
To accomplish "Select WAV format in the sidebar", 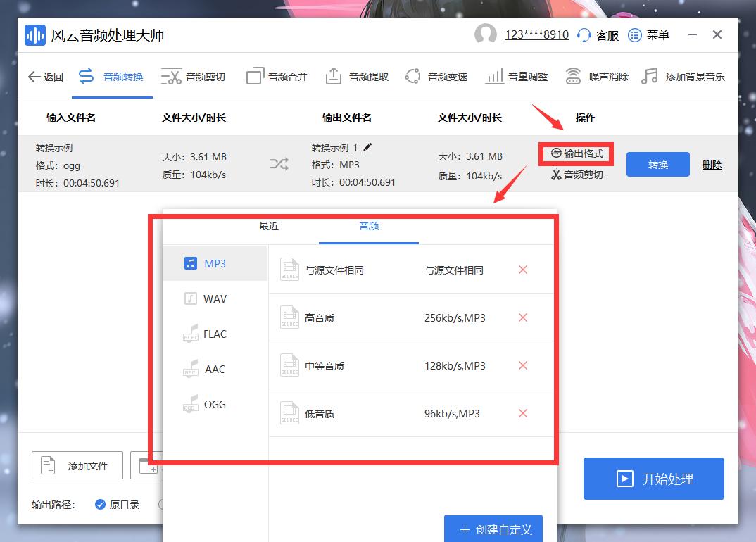I will (213, 298).
